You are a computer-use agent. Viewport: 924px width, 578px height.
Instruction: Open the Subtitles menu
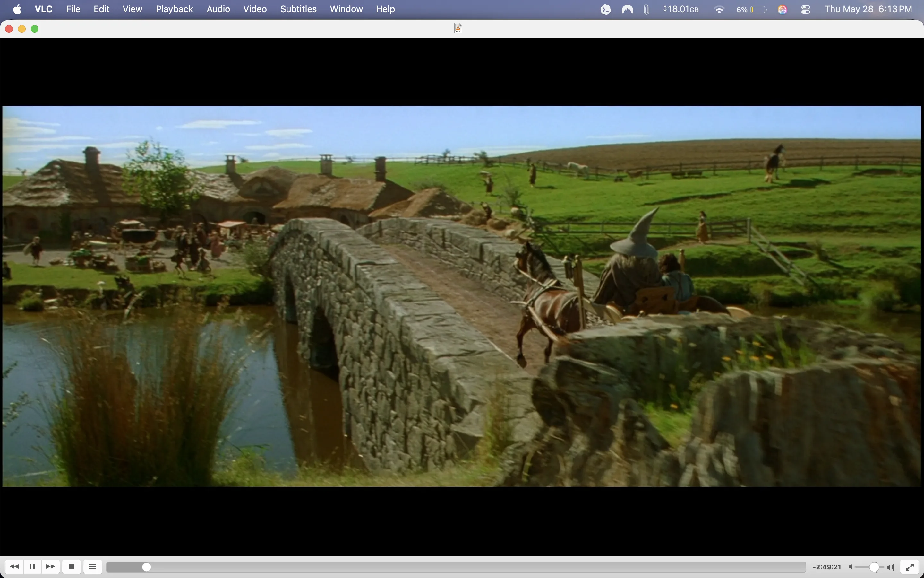298,9
